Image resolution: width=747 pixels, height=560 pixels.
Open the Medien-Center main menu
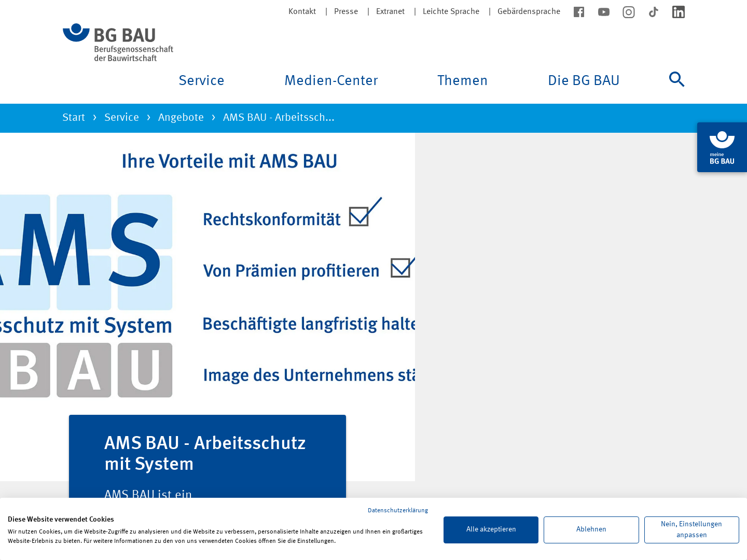331,80
